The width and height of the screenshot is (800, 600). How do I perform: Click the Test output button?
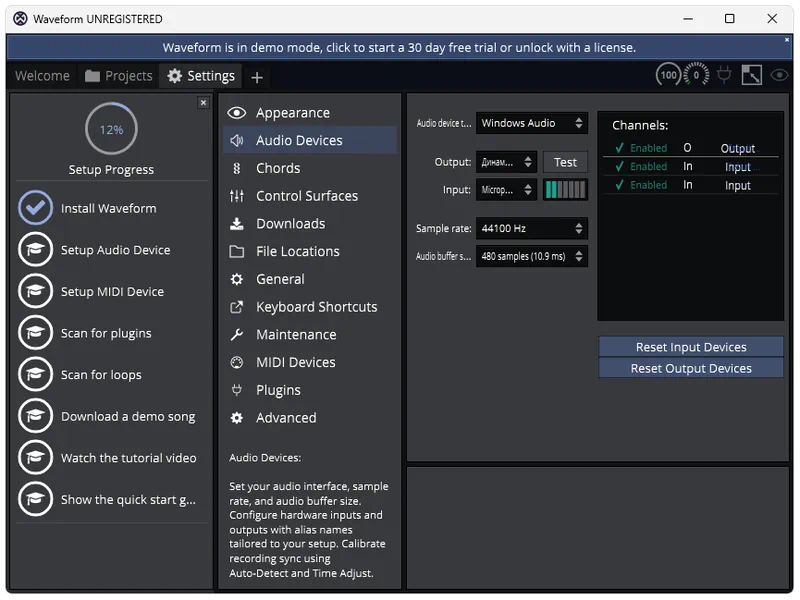565,162
